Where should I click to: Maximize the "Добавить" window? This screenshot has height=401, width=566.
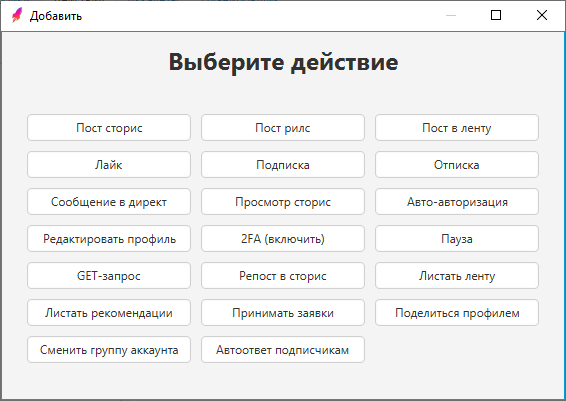(x=496, y=15)
